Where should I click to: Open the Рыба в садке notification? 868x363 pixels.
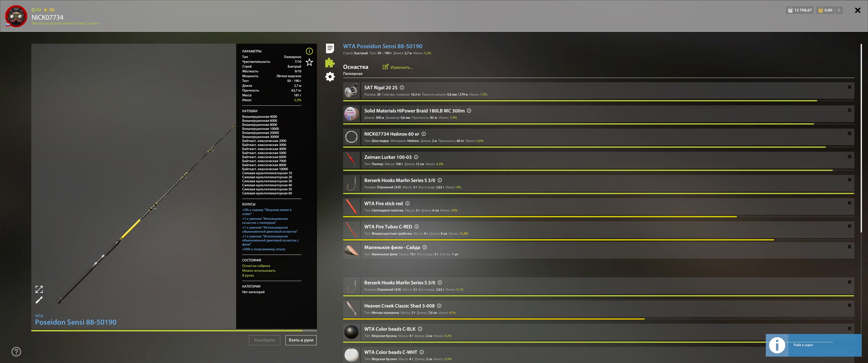tap(813, 345)
